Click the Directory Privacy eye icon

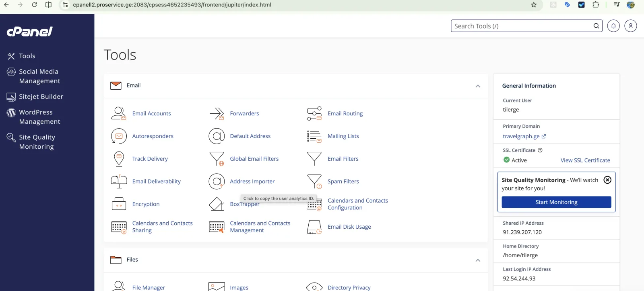[x=314, y=287]
